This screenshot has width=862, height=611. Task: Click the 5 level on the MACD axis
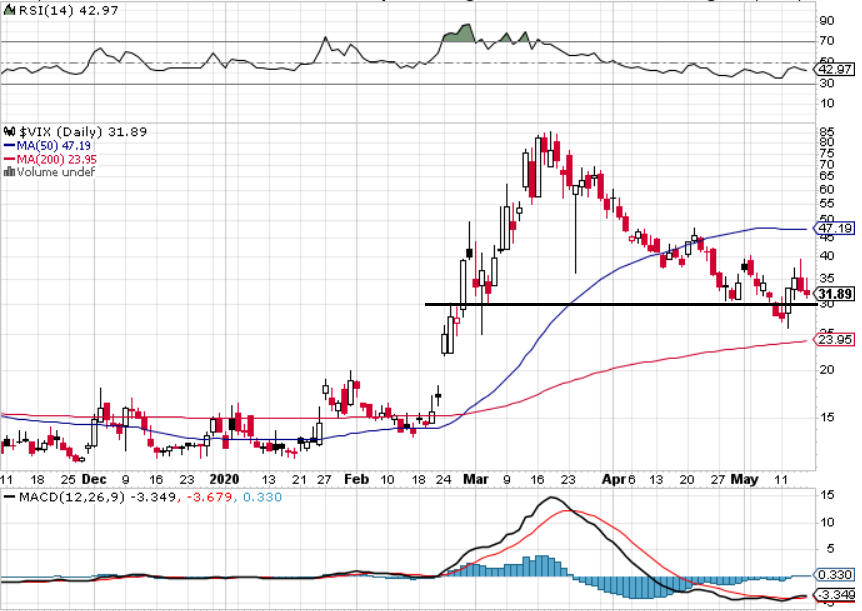831,549
